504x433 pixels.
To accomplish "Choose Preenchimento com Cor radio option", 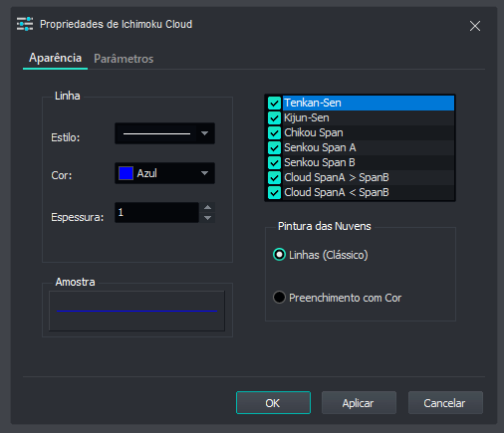I will click(279, 298).
